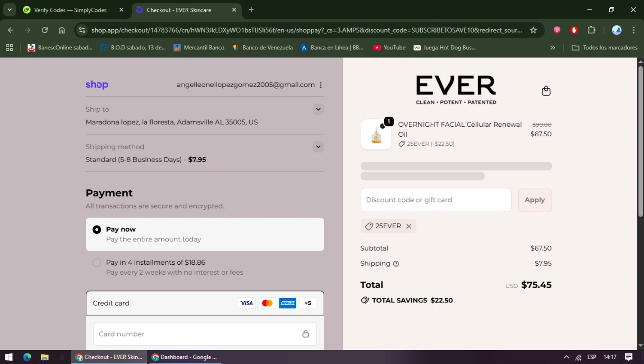Open the B.O.D sabado bookmark
644x364 pixels.
(x=133, y=48)
